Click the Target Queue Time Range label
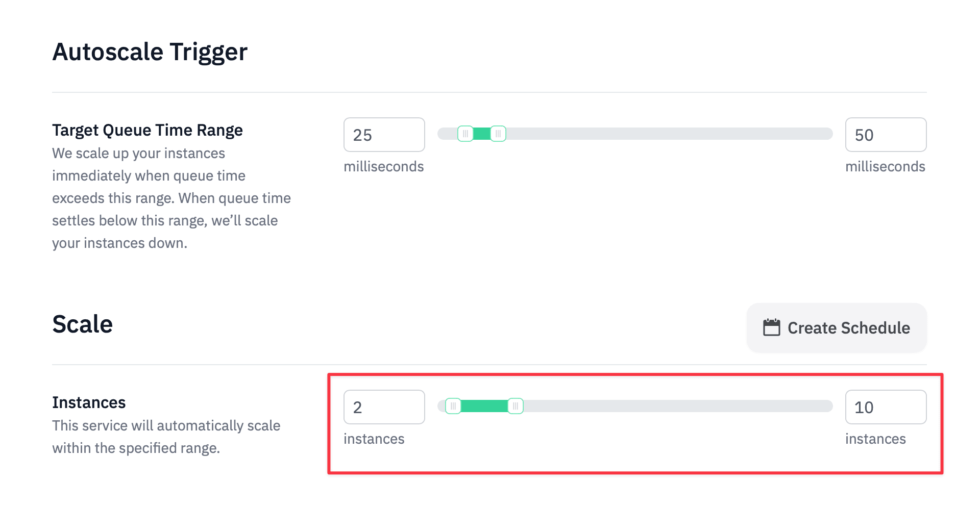 147,130
